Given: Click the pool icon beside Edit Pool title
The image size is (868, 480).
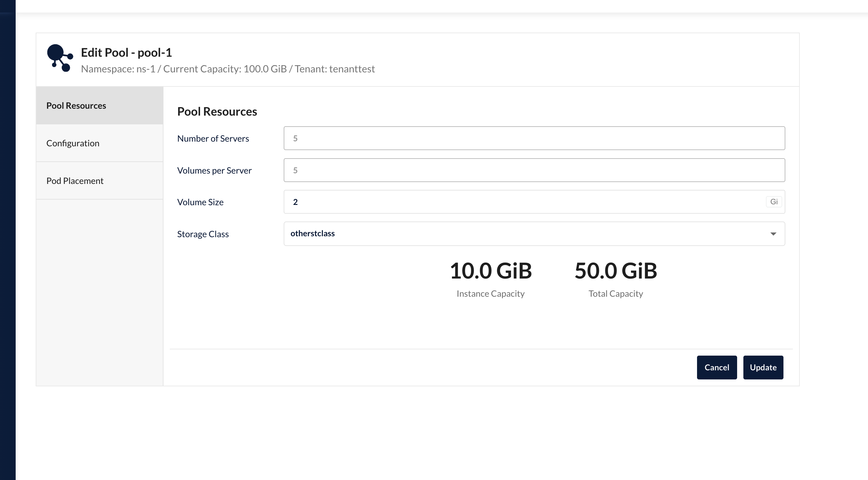Looking at the screenshot, I should coord(59,58).
